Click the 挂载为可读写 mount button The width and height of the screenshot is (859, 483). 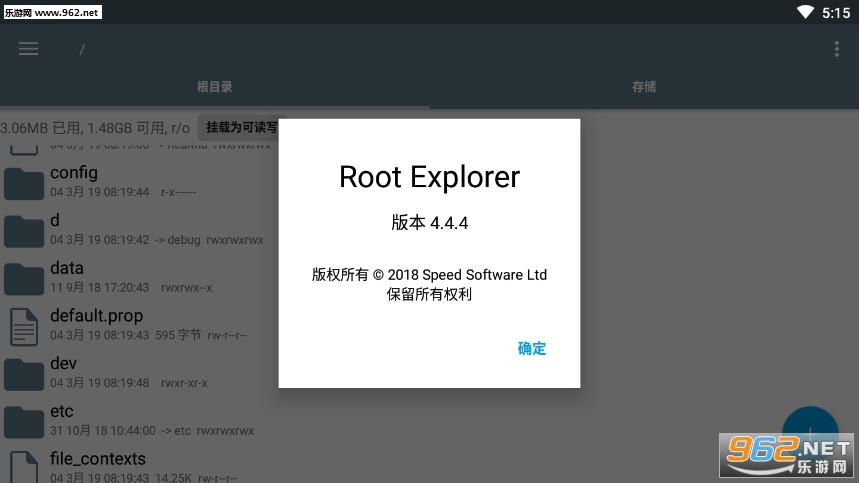tap(242, 128)
